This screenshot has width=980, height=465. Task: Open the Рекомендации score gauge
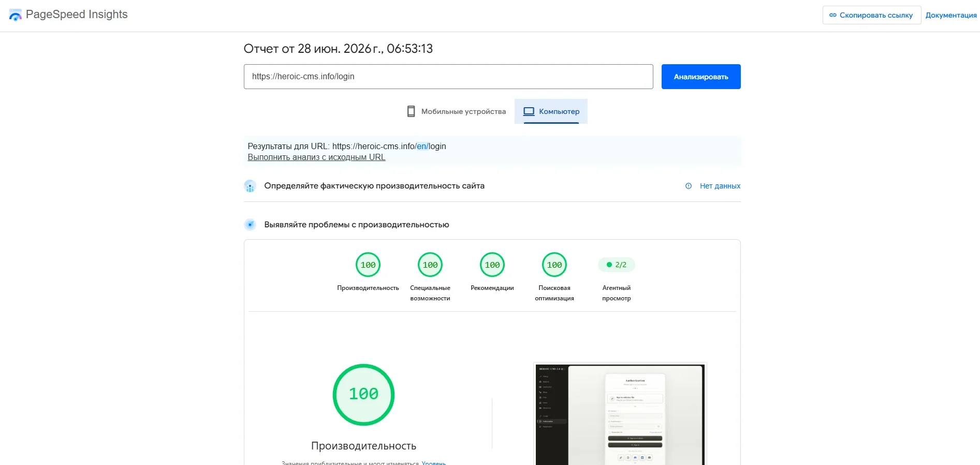click(492, 265)
